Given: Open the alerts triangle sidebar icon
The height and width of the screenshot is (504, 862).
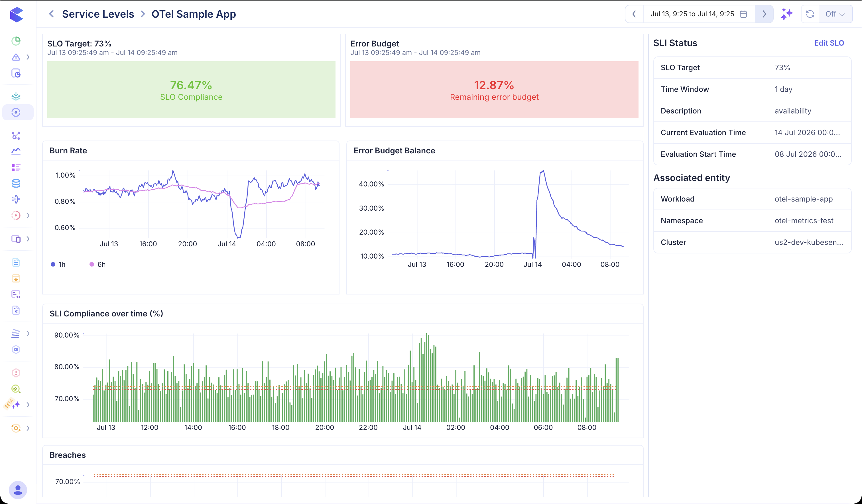Looking at the screenshot, I should [x=16, y=57].
